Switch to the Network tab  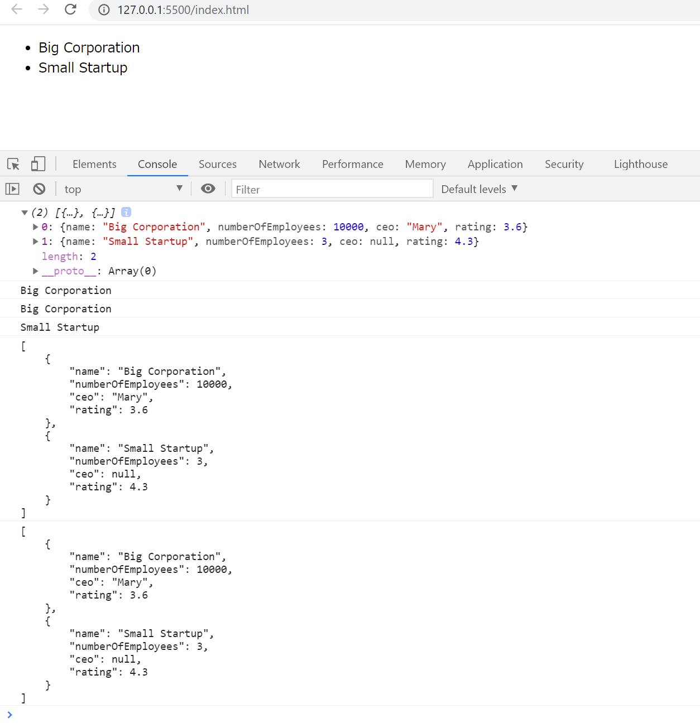tap(279, 163)
